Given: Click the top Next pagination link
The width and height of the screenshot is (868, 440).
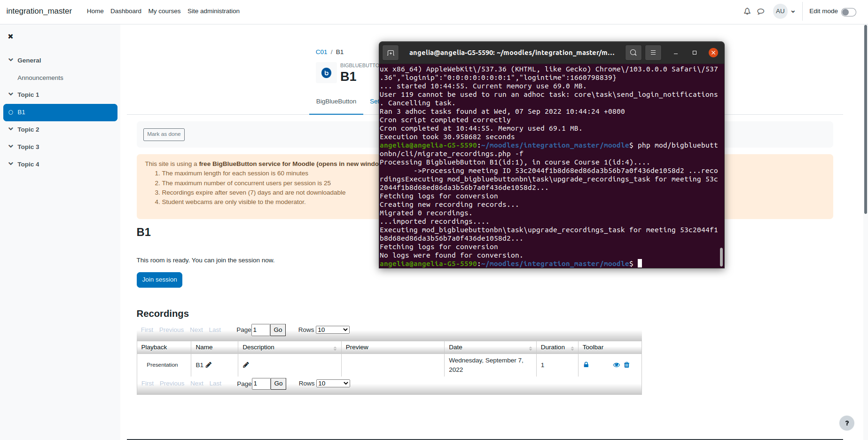Looking at the screenshot, I should pyautogui.click(x=196, y=330).
